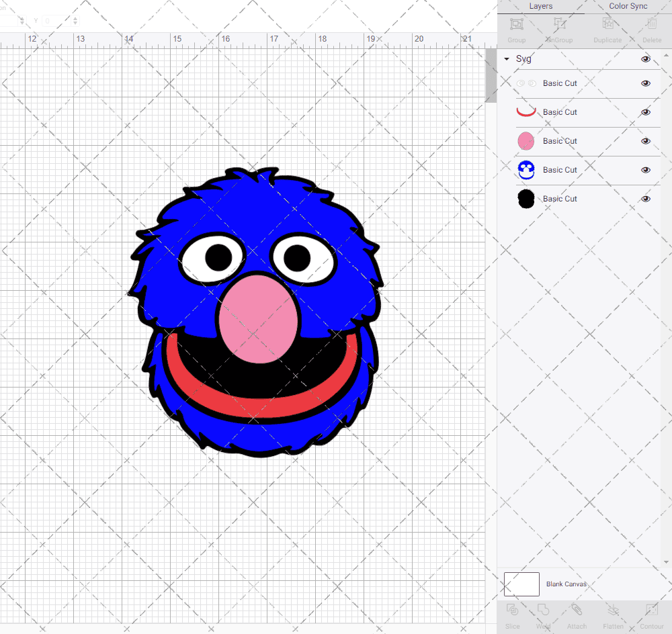Click the Flatten tool icon
672x634 pixels.
pyautogui.click(x=614, y=610)
